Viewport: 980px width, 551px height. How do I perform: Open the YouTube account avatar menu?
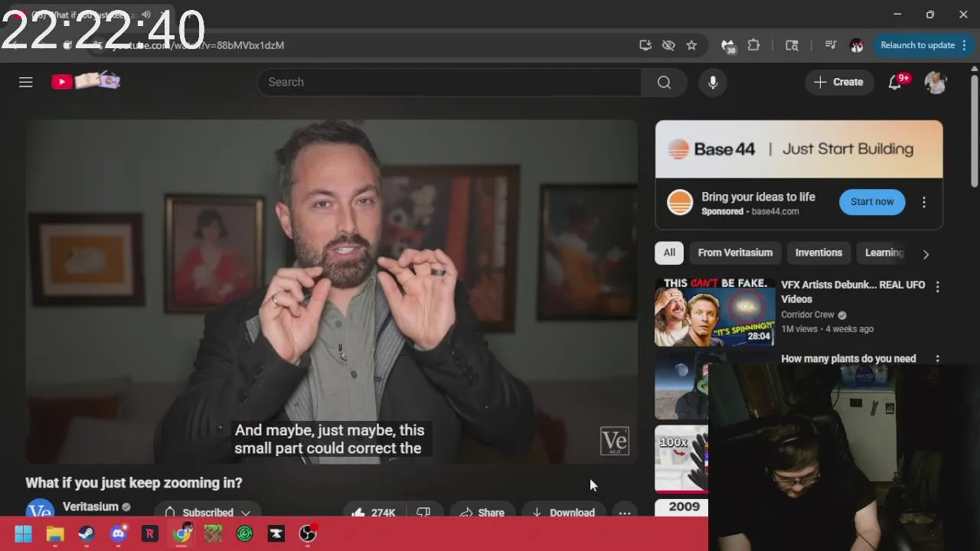coord(936,82)
